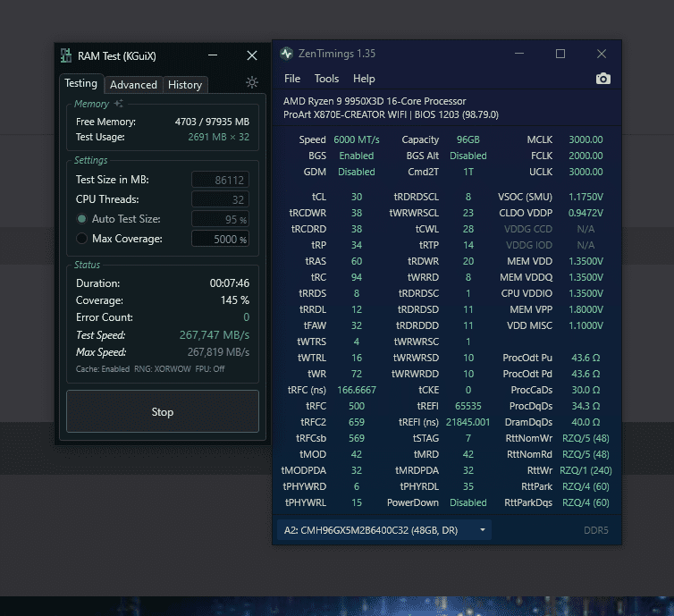This screenshot has width=674, height=616.
Task: Click the tRFC (ns) value 166.6667
Action: pyautogui.click(x=357, y=390)
